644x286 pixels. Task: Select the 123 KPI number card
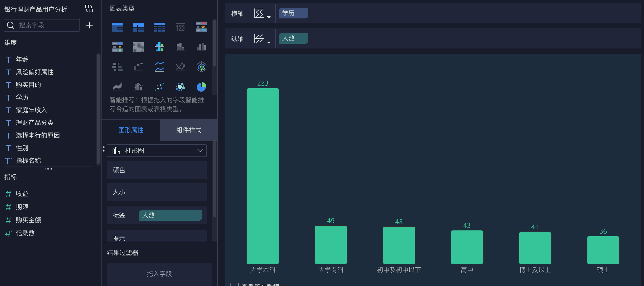coord(180,27)
